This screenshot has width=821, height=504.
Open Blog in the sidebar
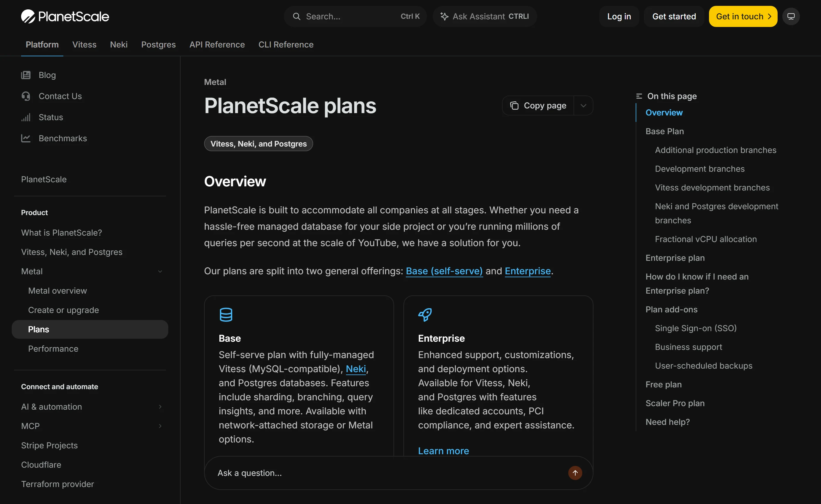coord(47,75)
